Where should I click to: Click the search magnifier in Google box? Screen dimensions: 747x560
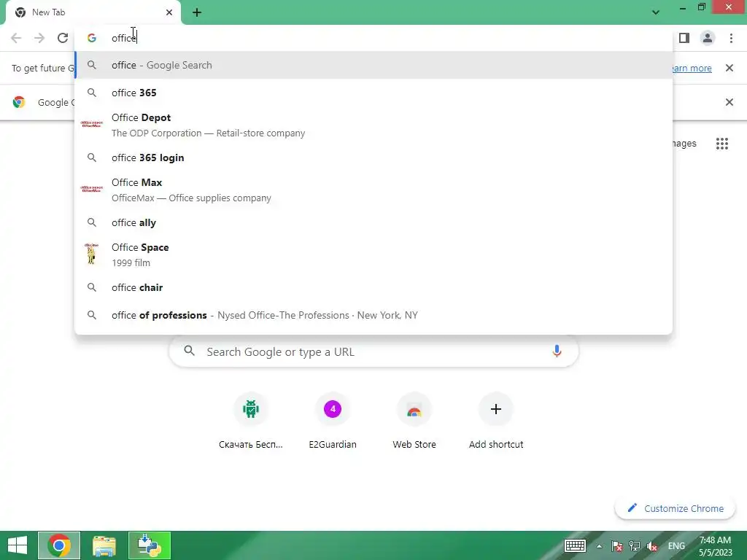click(x=190, y=351)
